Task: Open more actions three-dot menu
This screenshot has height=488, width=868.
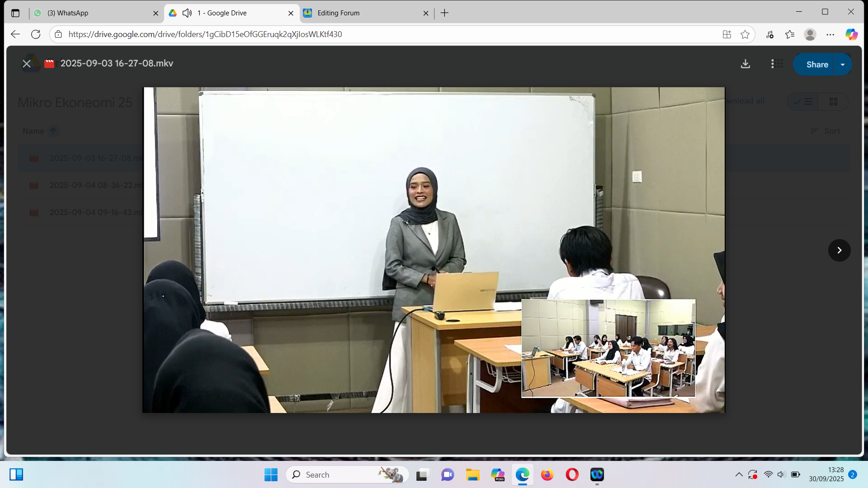Action: coord(772,64)
